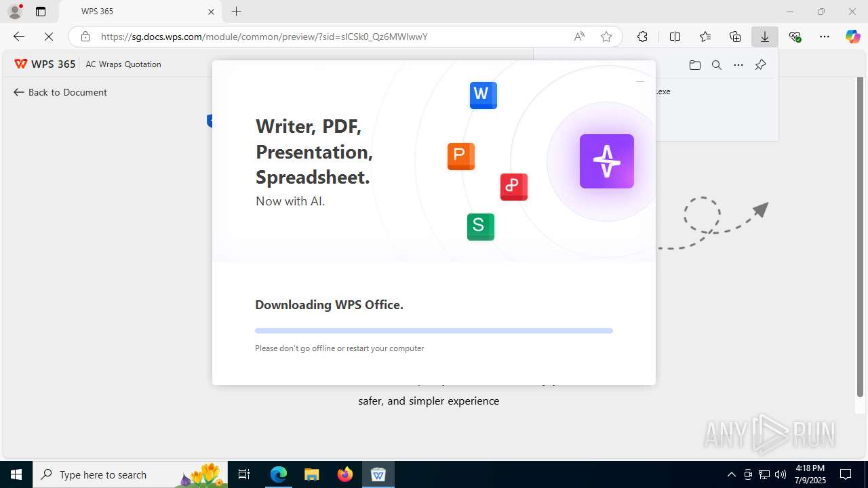The height and width of the screenshot is (488, 868).
Task: Add this page to favorites
Action: tap(606, 37)
